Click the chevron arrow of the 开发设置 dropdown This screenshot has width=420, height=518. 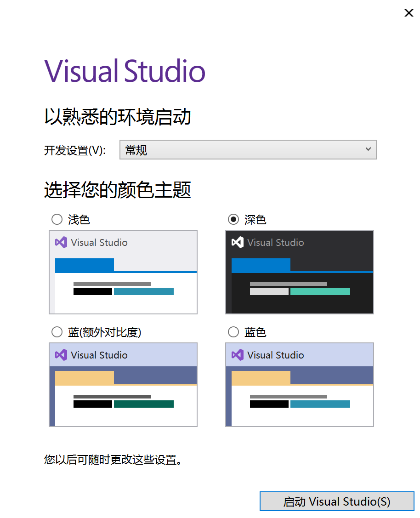pyautogui.click(x=368, y=149)
